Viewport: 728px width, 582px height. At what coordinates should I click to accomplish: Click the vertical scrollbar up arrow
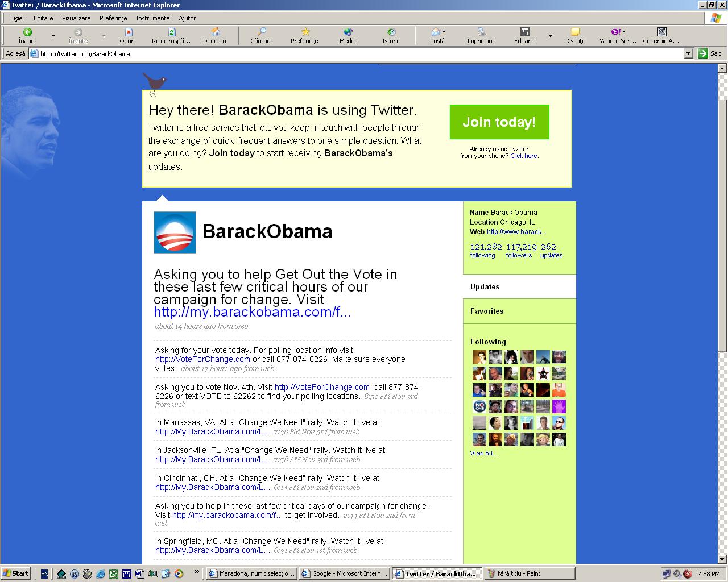(722, 68)
